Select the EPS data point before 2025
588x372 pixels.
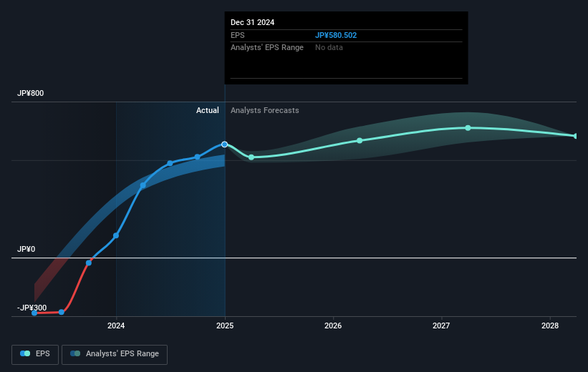point(197,157)
